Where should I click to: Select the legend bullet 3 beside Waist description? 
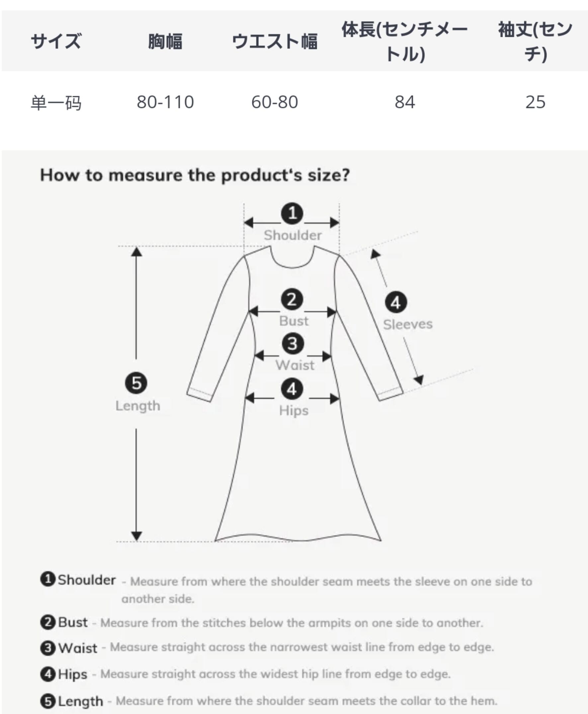click(x=48, y=648)
